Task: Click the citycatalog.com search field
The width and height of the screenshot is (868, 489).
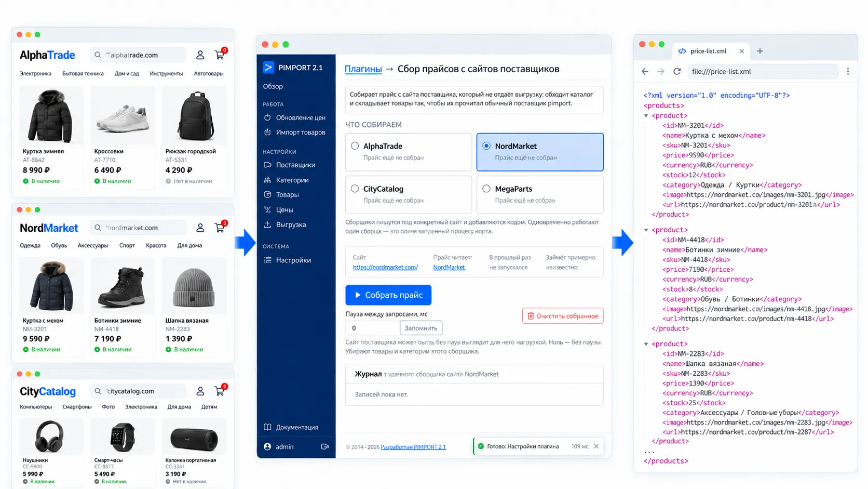Action: [x=138, y=391]
